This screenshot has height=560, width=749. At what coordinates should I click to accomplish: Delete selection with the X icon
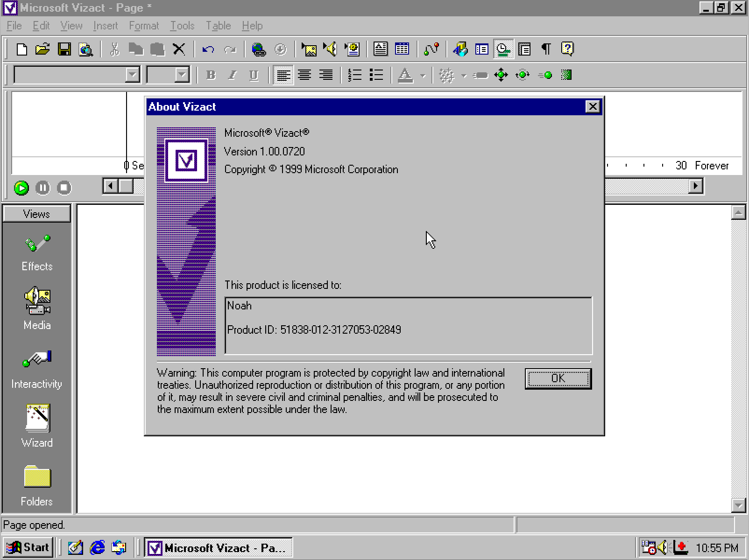tap(179, 49)
